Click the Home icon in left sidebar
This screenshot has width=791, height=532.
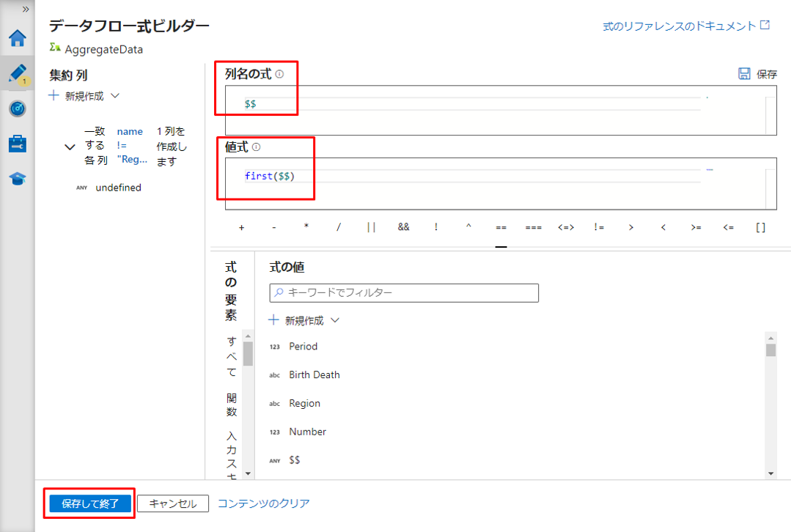(x=17, y=38)
